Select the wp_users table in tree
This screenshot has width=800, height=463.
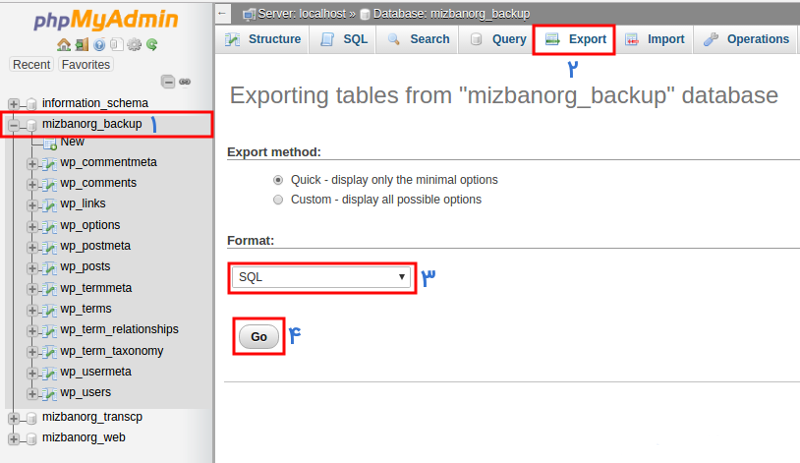pyautogui.click(x=85, y=393)
